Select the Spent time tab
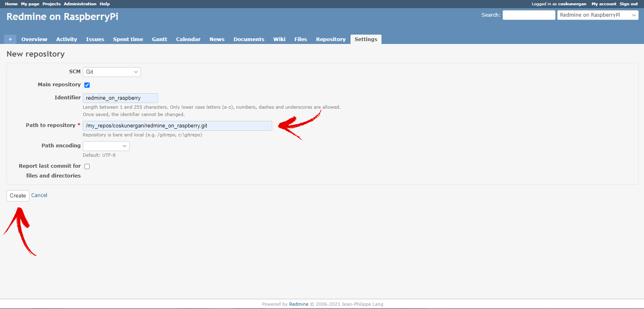 128,39
